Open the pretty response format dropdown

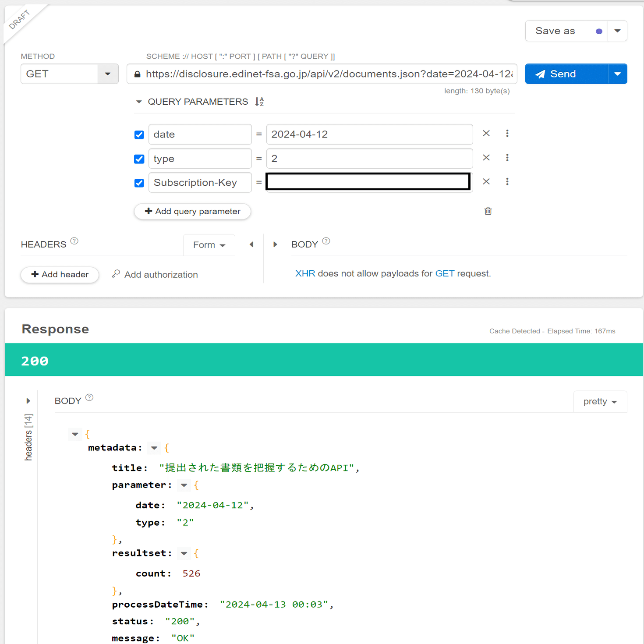(x=600, y=402)
